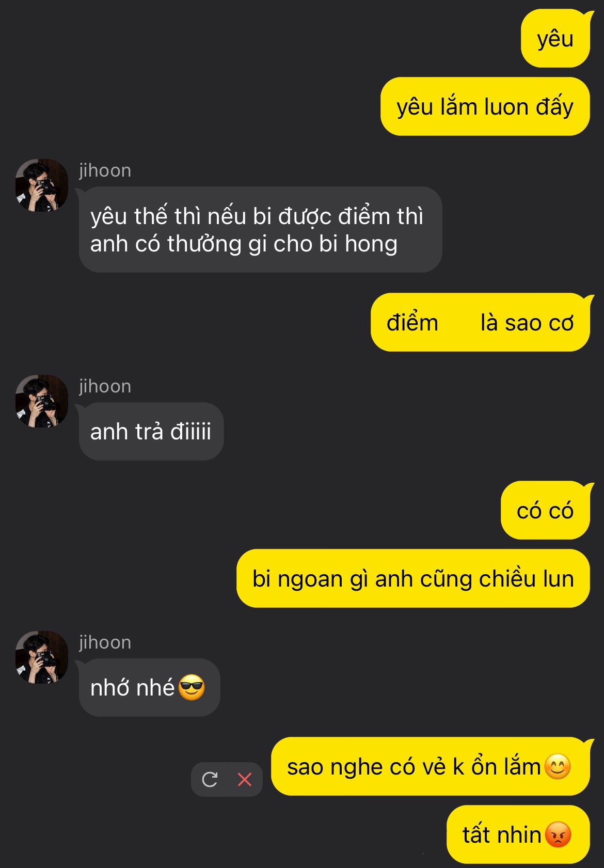Tap 'sao nghe có vẻ k ổn lắm' bubble

431,766
